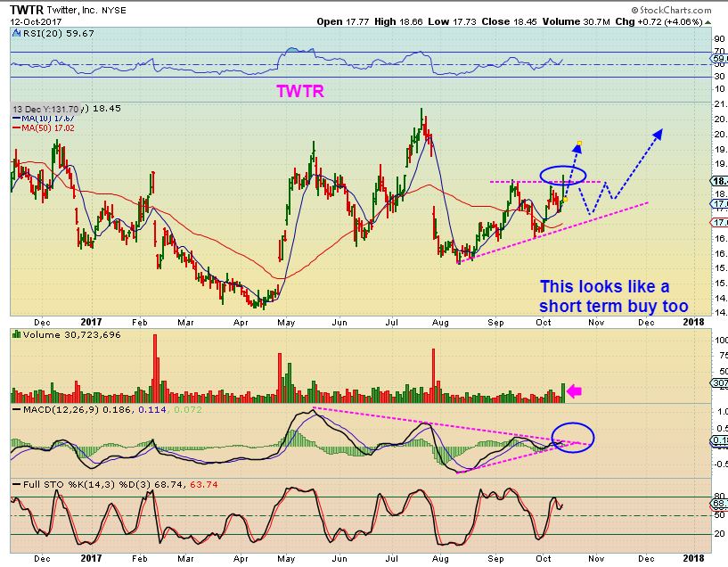The width and height of the screenshot is (728, 567).
Task: Click the current stochastic value tag on right axis
Action: click(x=720, y=504)
